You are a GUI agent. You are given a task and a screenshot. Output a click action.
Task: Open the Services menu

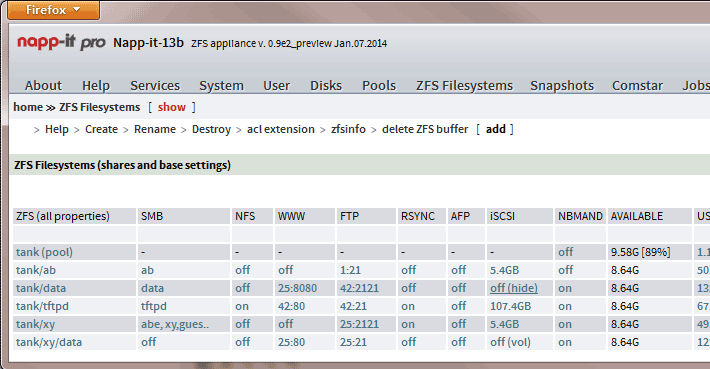pyautogui.click(x=155, y=86)
